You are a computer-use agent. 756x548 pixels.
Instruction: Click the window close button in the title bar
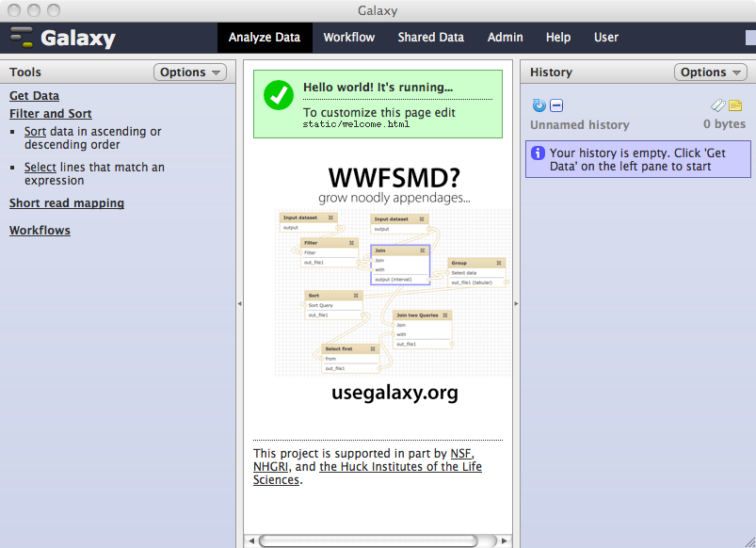pyautogui.click(x=14, y=10)
